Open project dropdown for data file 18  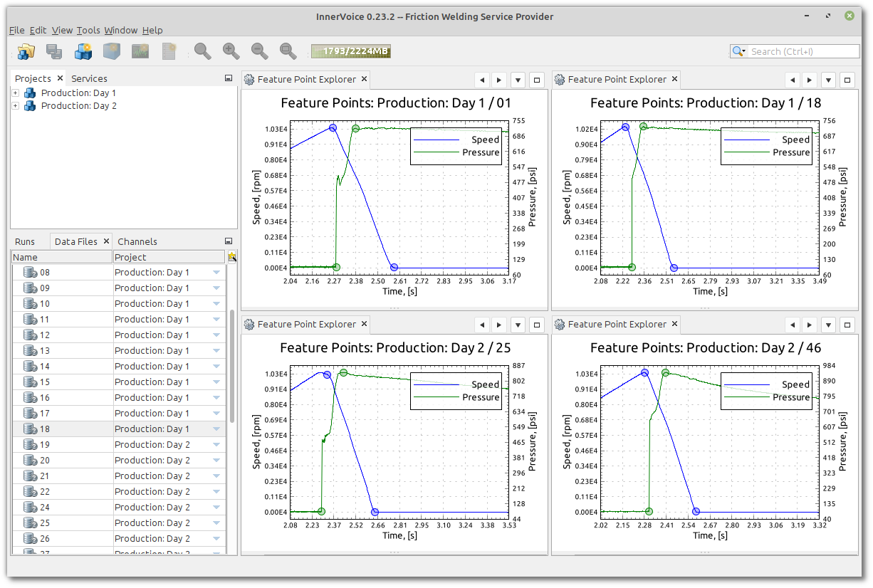(x=216, y=429)
